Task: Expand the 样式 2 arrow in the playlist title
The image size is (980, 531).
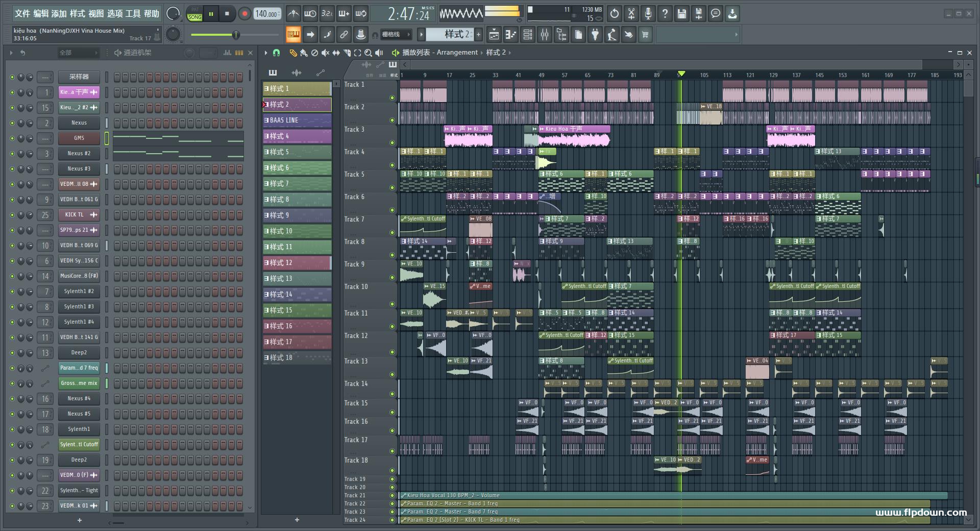Action: [509, 53]
